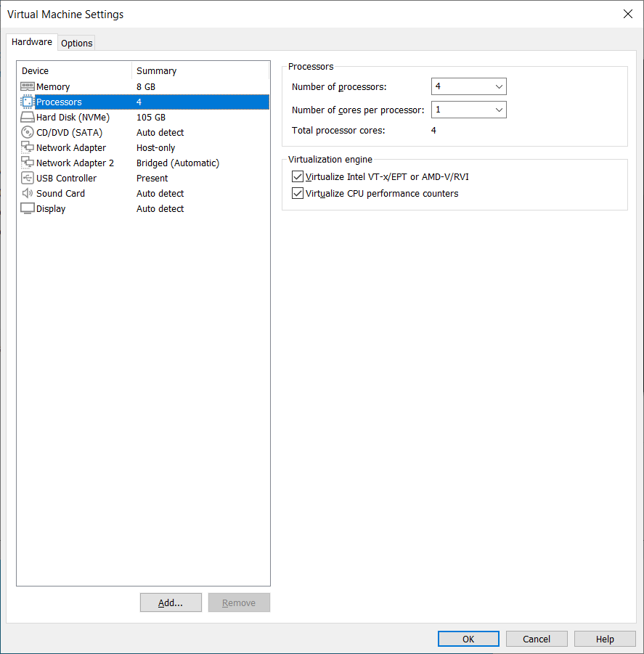Expand Number of cores per processor dropdown
Image resolution: width=644 pixels, height=654 pixels.
468,110
